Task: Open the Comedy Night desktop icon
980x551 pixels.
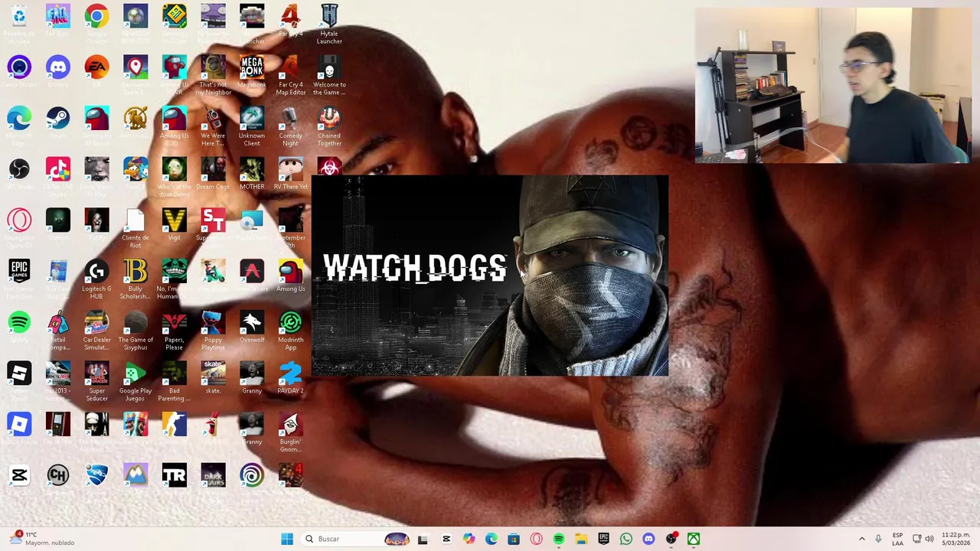Action: point(291,119)
